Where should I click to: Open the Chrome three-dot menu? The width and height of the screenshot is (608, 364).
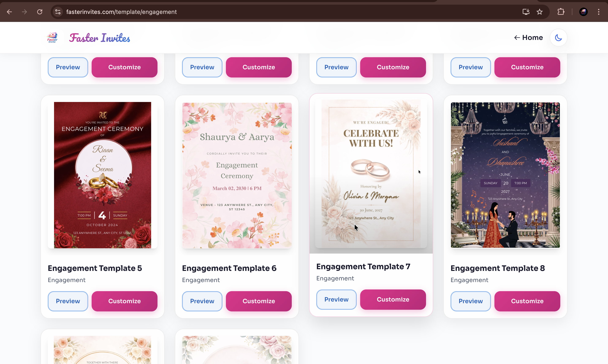pos(599,12)
